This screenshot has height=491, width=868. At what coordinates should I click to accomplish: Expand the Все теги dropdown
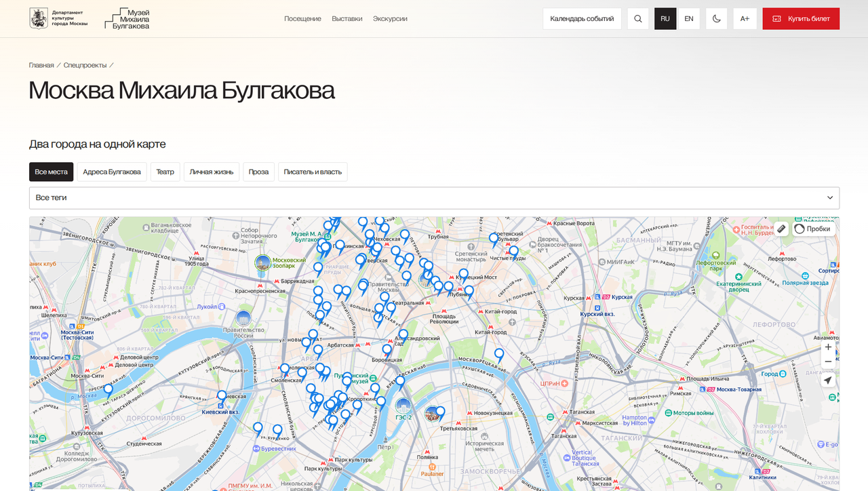coord(434,198)
